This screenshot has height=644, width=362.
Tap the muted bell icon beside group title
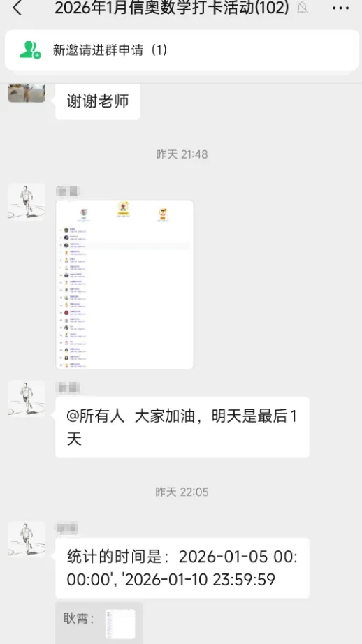coord(303,8)
